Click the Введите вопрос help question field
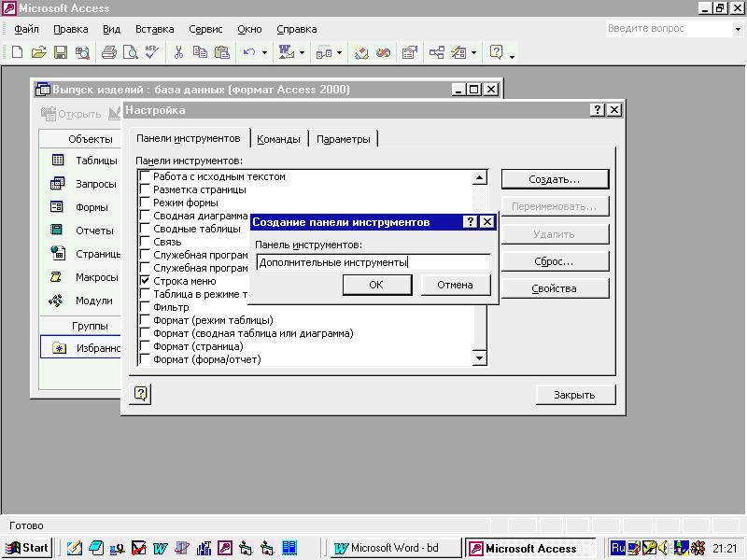This screenshot has height=560, width=747. pos(669,29)
